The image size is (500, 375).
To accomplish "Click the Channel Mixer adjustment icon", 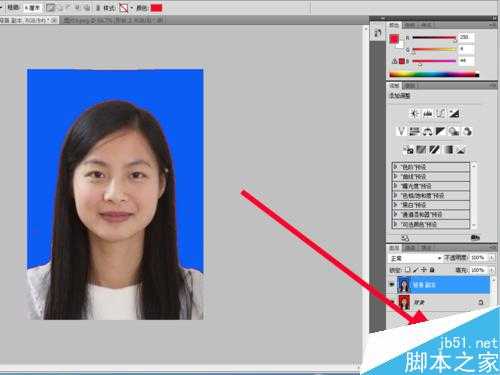I will (x=467, y=131).
